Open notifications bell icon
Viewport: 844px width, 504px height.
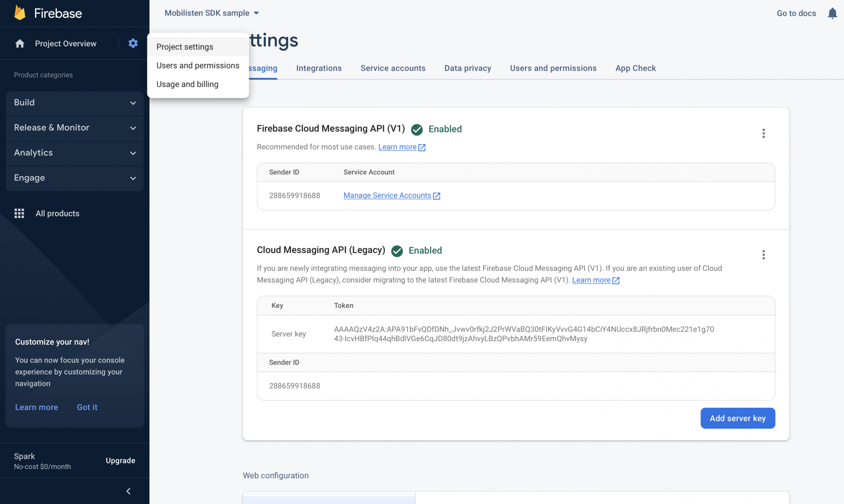[832, 13]
